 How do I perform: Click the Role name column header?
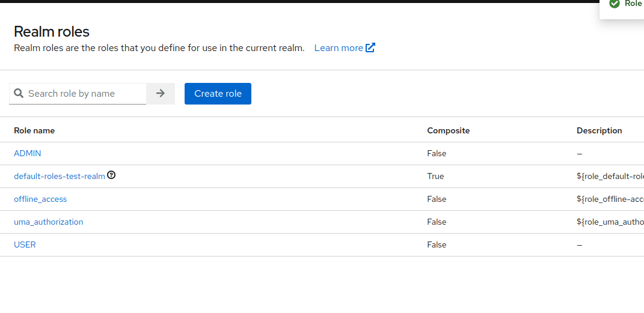coord(34,130)
